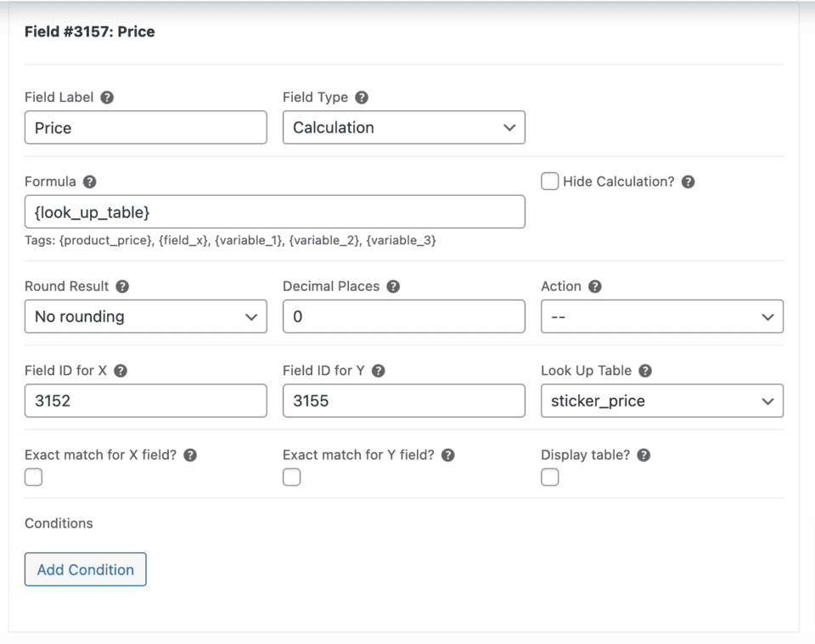Focus the Field ID for Y input

click(x=403, y=401)
